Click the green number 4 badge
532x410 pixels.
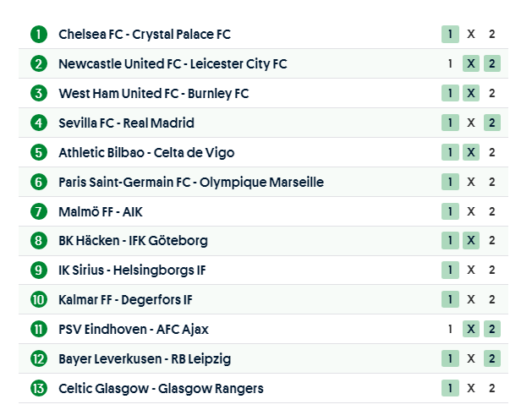(x=39, y=123)
